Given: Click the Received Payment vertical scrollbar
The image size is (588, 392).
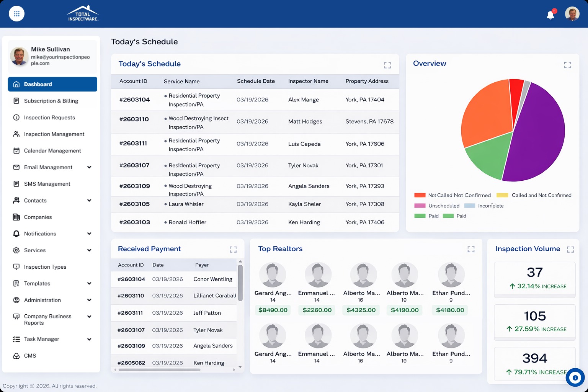Looking at the screenshot, I should 240,283.
